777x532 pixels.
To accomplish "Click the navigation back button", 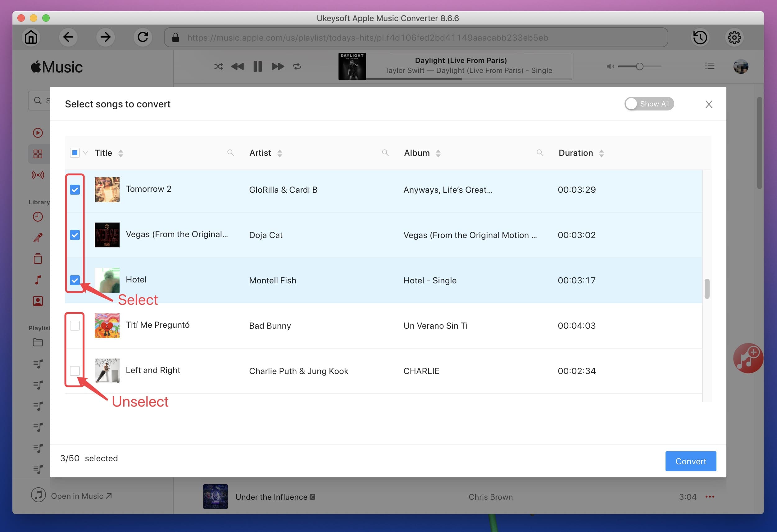I will pos(68,37).
